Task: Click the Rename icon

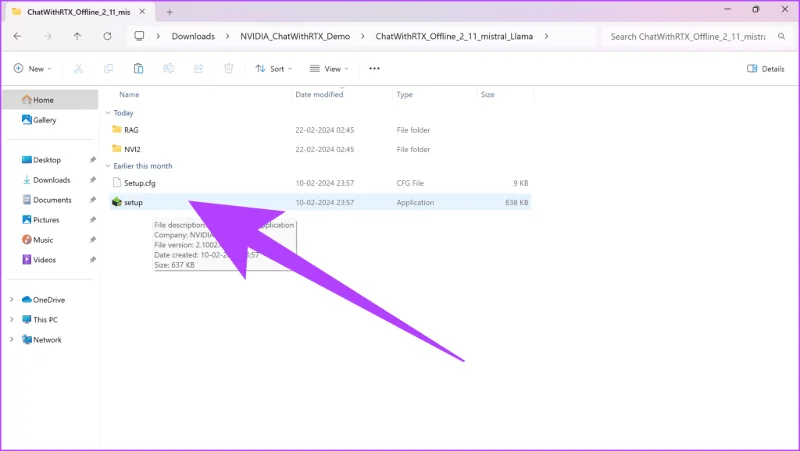Action: [x=168, y=68]
